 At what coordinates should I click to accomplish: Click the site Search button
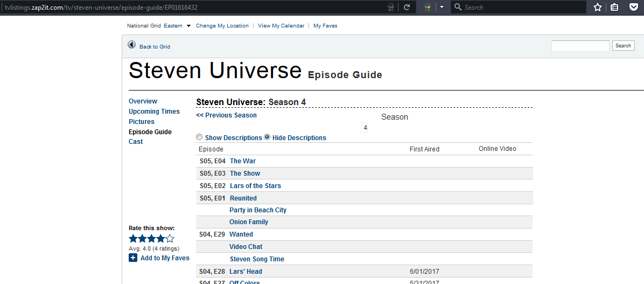(x=623, y=46)
